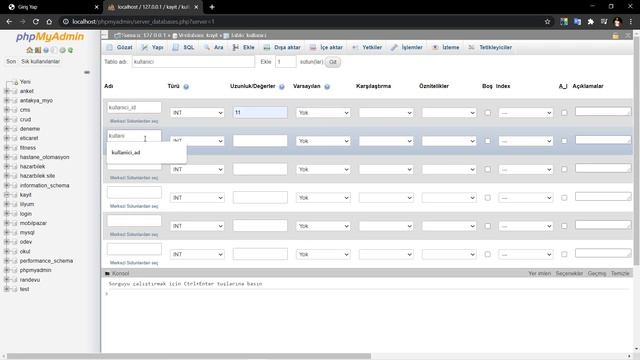Open the Dışa aktar tab
Viewport: 640px width, 360px height.
(282, 47)
